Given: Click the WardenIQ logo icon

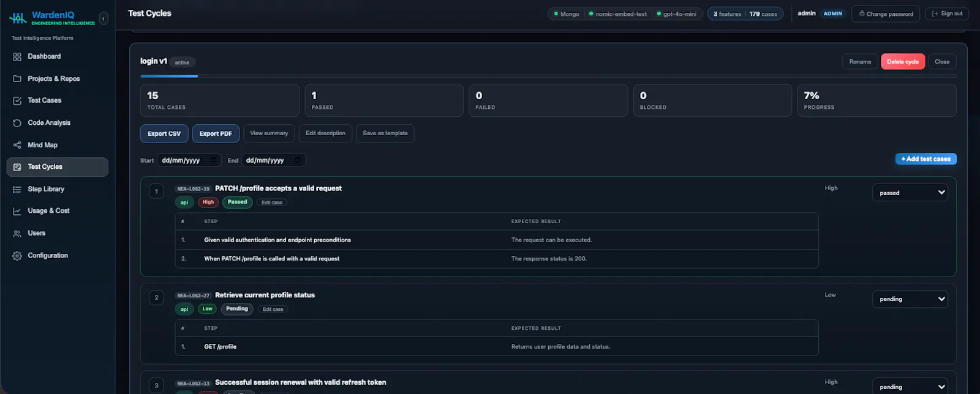Looking at the screenshot, I should click(x=18, y=18).
